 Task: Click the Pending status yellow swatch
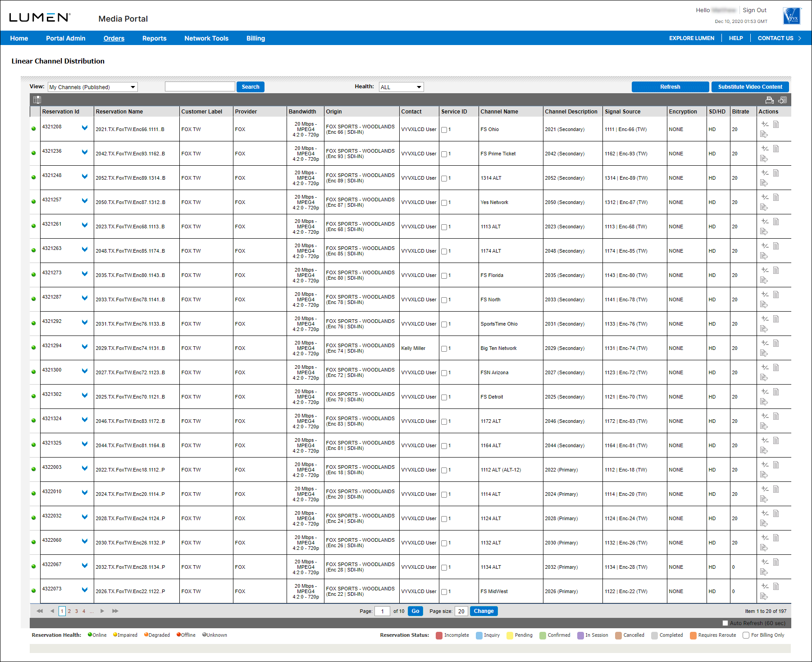tap(510, 635)
